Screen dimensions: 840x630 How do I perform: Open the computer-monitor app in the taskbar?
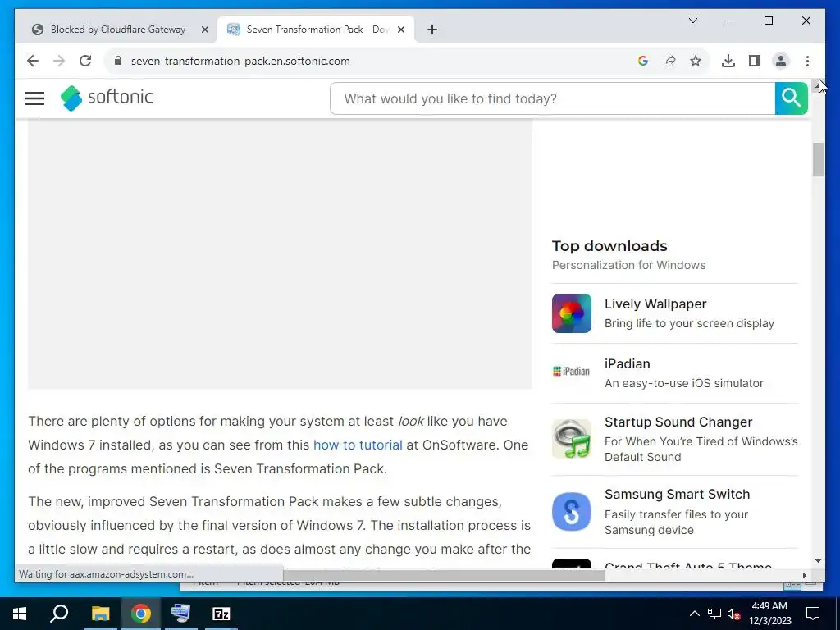[180, 614]
